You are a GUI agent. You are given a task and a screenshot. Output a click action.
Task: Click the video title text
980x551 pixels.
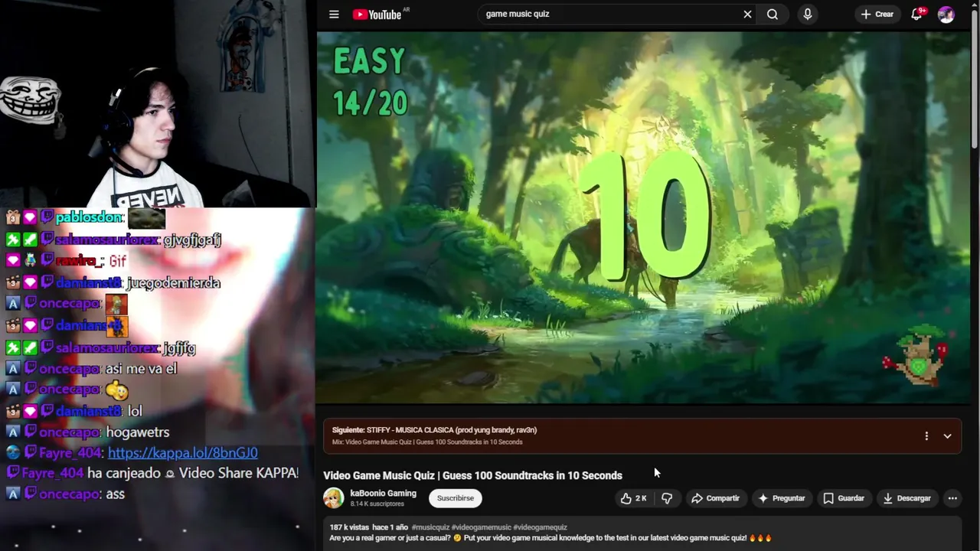coord(472,475)
